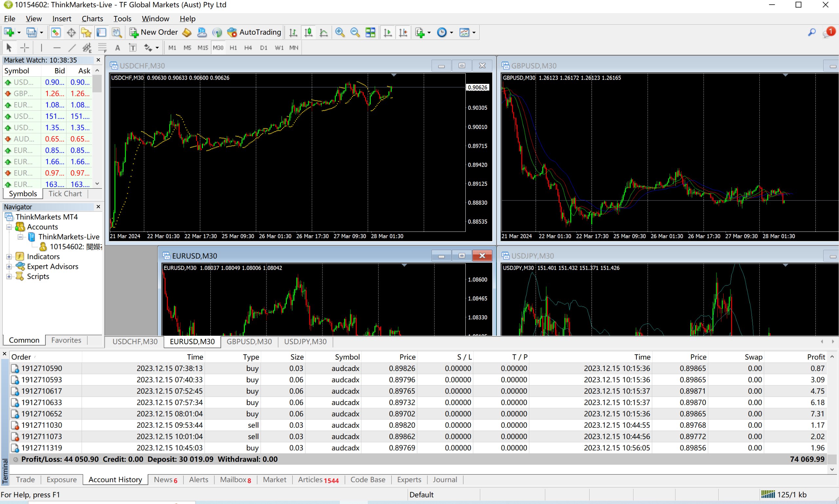The height and width of the screenshot is (504, 839).
Task: Switch chart to candlesticks mode icon
Action: pos(308,32)
